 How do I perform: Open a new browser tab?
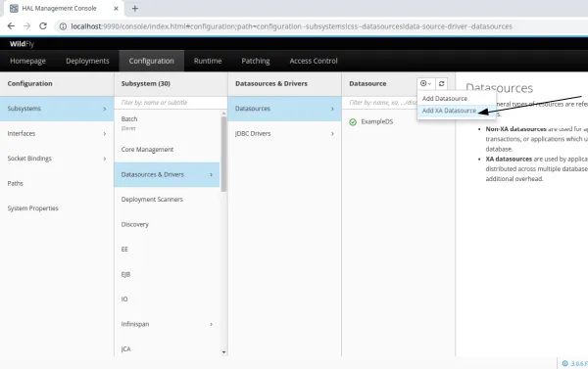[x=135, y=8]
